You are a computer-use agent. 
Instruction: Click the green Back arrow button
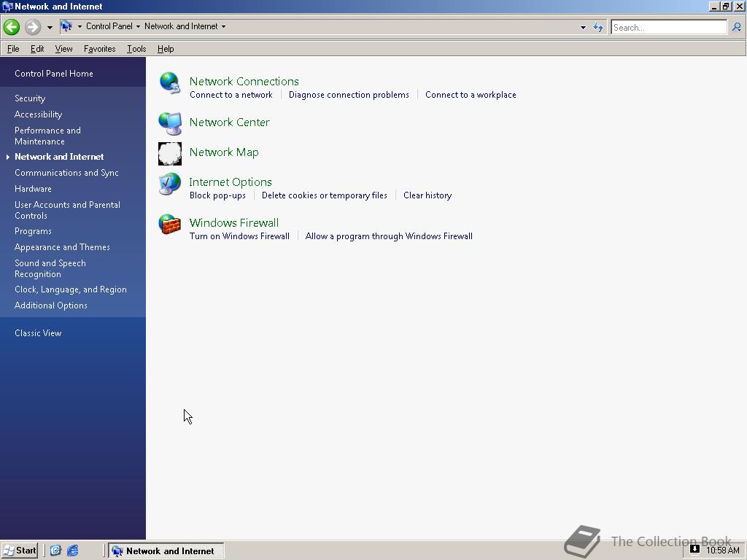(12, 27)
